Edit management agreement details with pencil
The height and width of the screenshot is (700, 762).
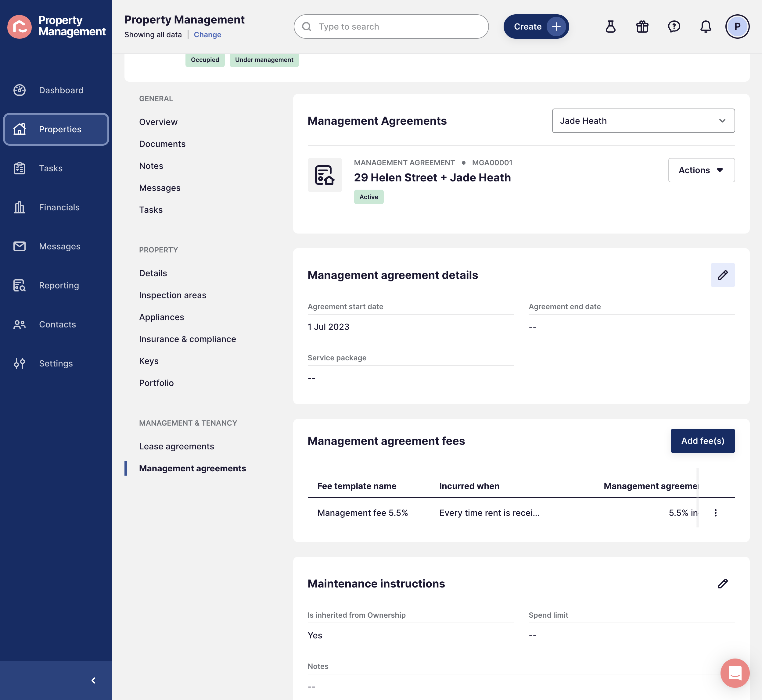(723, 275)
